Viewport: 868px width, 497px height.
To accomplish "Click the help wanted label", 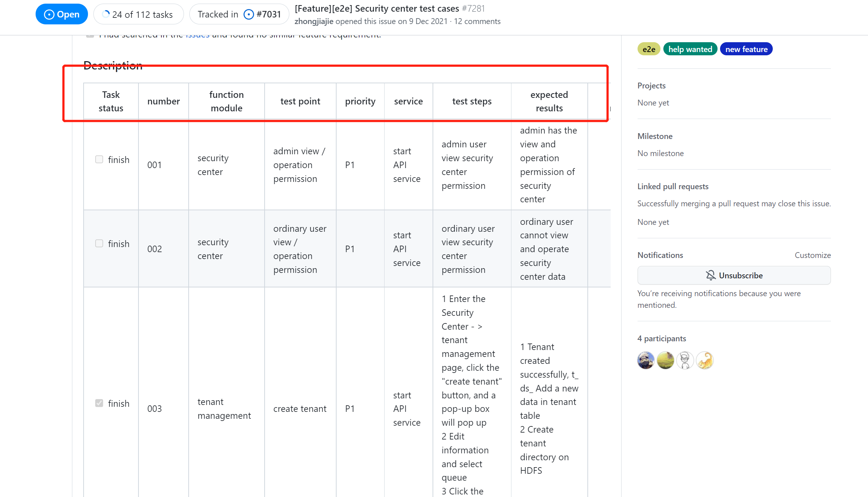I will pyautogui.click(x=690, y=49).
